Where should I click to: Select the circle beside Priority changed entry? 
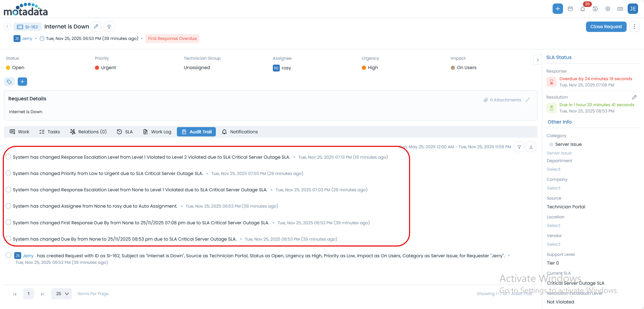(8, 173)
